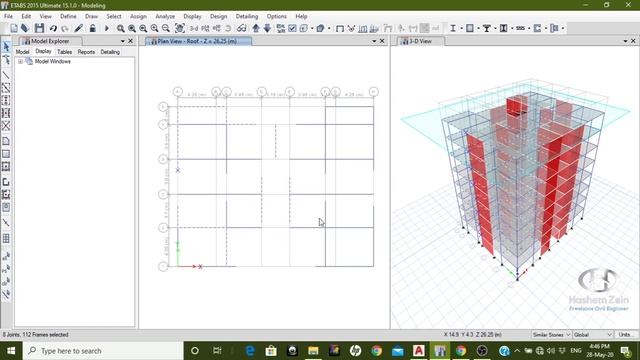
Task: Click the glasses Perspective Toggle icon
Action: 242,28
